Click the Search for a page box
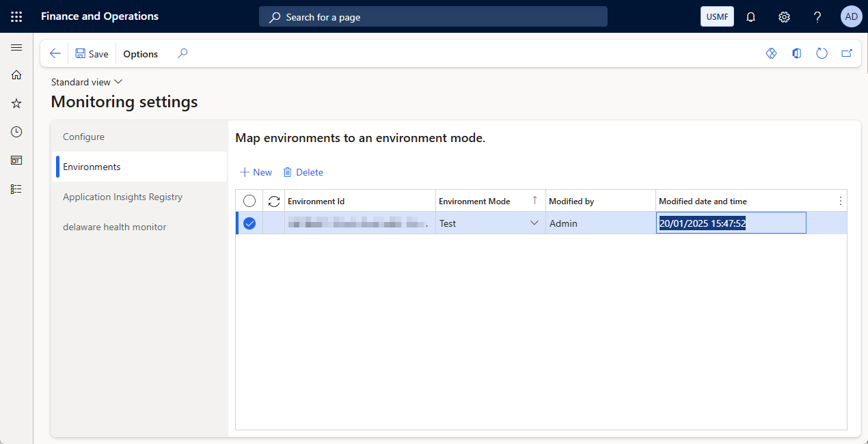 pyautogui.click(x=433, y=17)
